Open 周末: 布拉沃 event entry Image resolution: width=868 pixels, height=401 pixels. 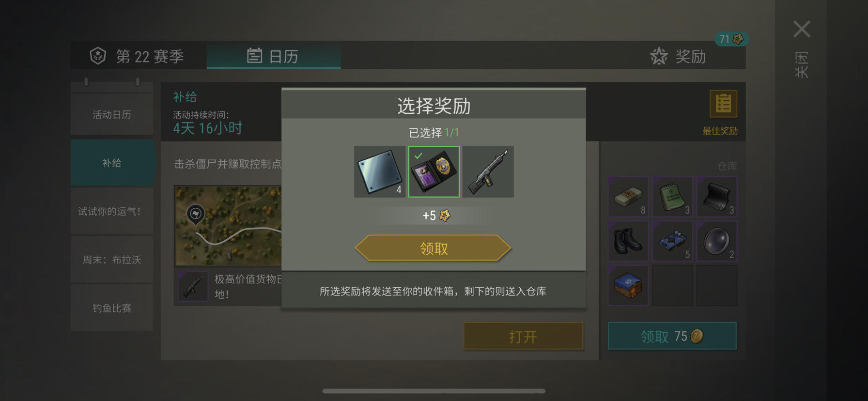point(112,260)
